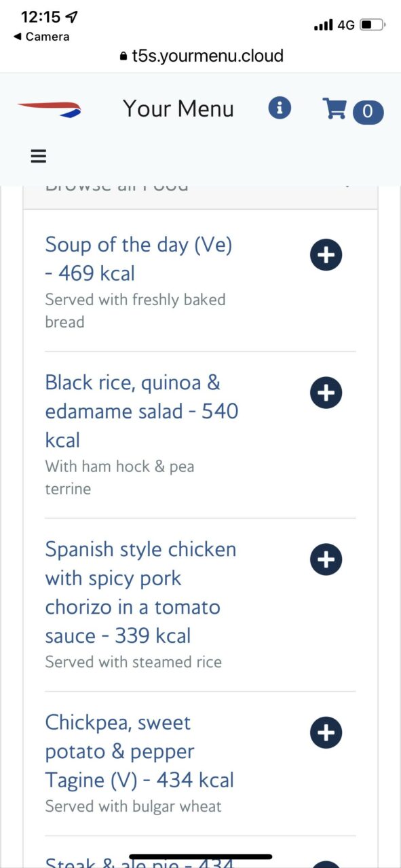Screen dimensions: 401x868
Task: Select Chickpea, sweet potato & pepper Tagine title
Action: pos(140,751)
